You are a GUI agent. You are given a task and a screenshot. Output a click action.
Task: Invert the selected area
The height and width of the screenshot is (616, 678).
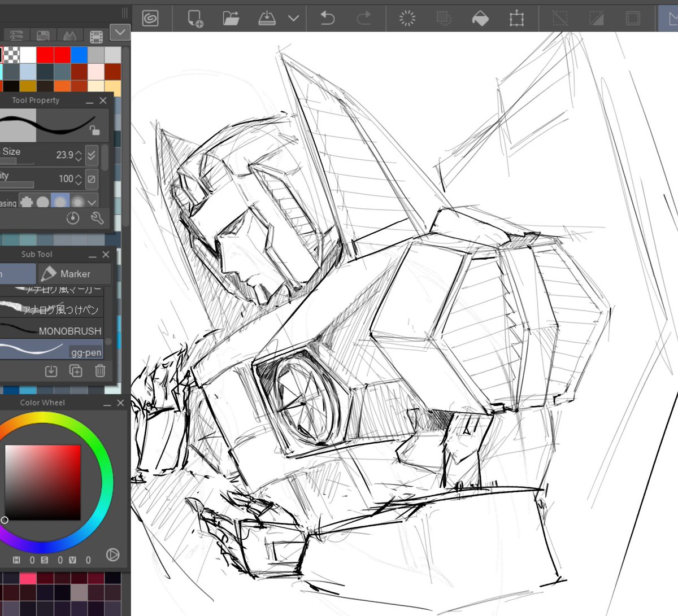(x=596, y=19)
